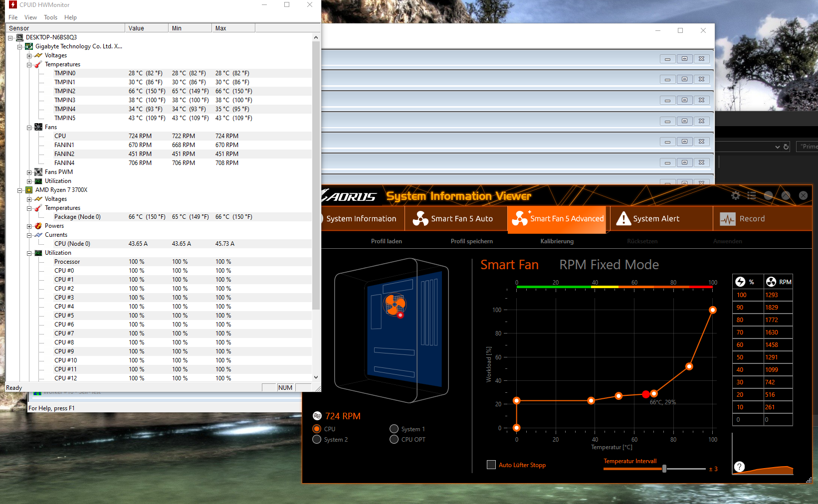The height and width of the screenshot is (504, 818).
Task: Collapse the AMD Ryzen 7 3700X node
Action: coord(19,190)
